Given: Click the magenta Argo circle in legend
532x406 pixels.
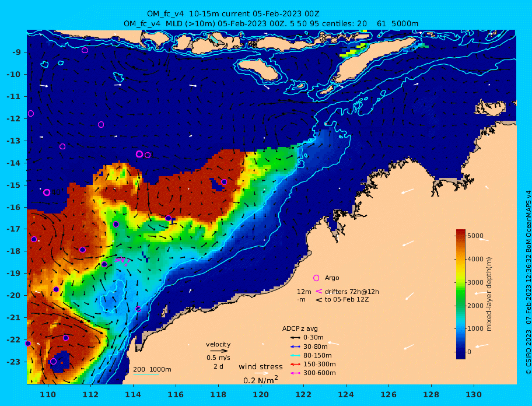Looking at the screenshot, I should [x=316, y=278].
